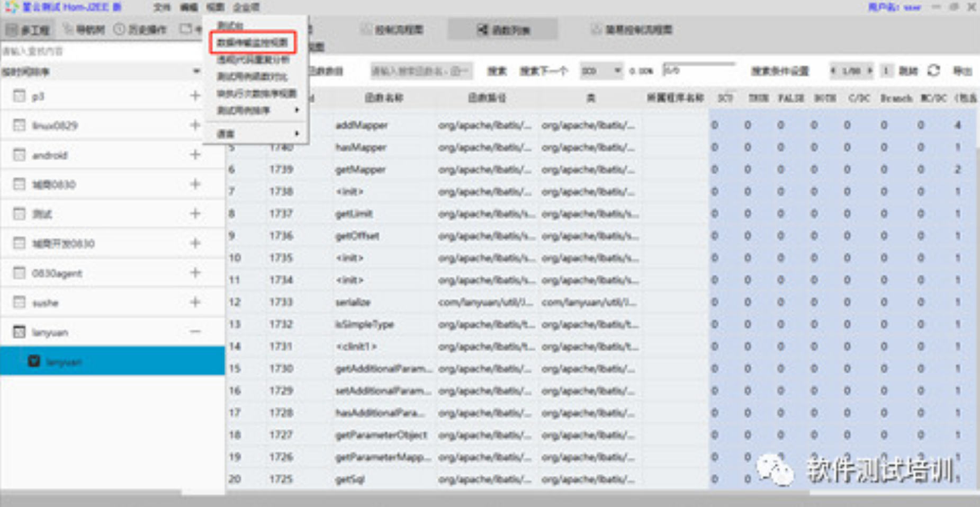Viewport: 980px width, 507px height.
Task: Click the project icon beside linux0829
Action: (x=19, y=126)
